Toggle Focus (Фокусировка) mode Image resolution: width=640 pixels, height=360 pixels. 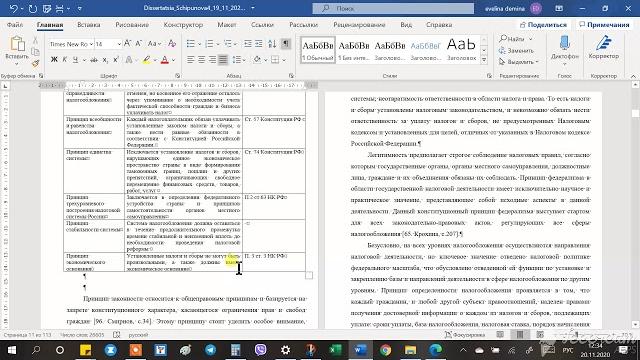point(465,335)
